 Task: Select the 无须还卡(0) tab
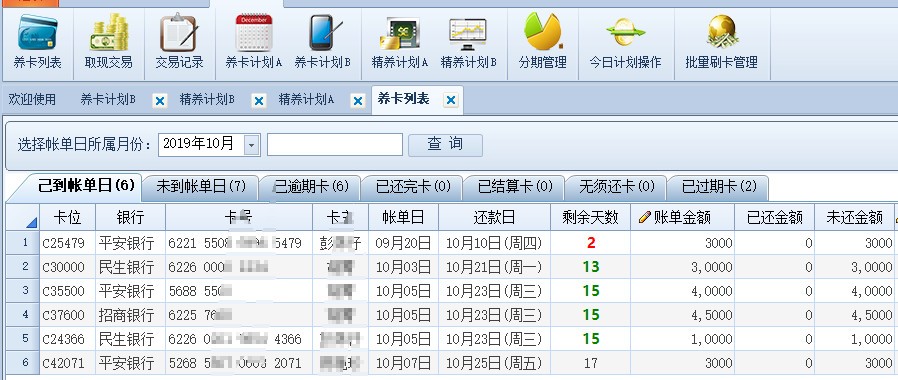[x=617, y=187]
